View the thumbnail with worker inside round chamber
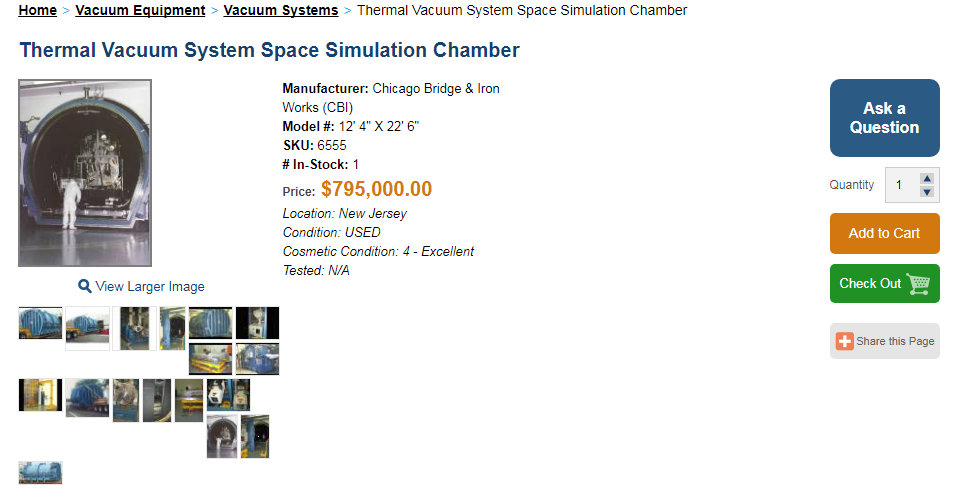Image resolution: width=979 pixels, height=502 pixels. 222,436
